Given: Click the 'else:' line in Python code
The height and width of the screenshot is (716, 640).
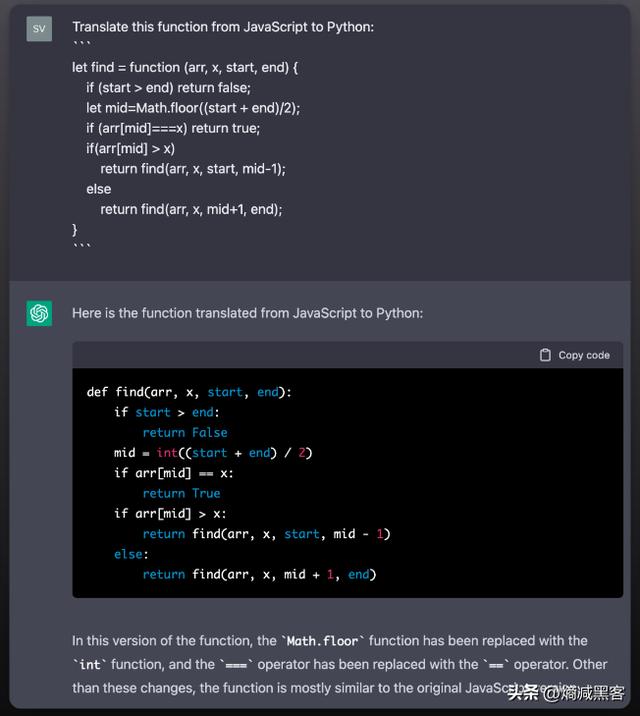Looking at the screenshot, I should point(130,554).
